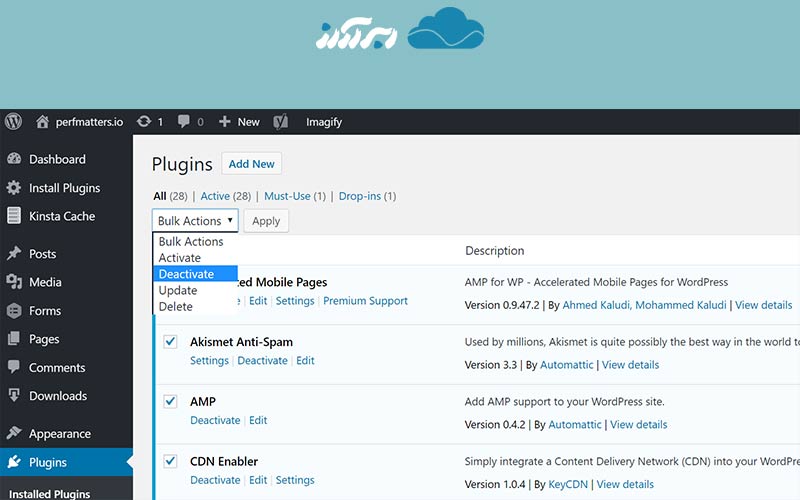The width and height of the screenshot is (800, 500).
Task: Choose Delete from bulk actions dropdown
Action: (176, 306)
